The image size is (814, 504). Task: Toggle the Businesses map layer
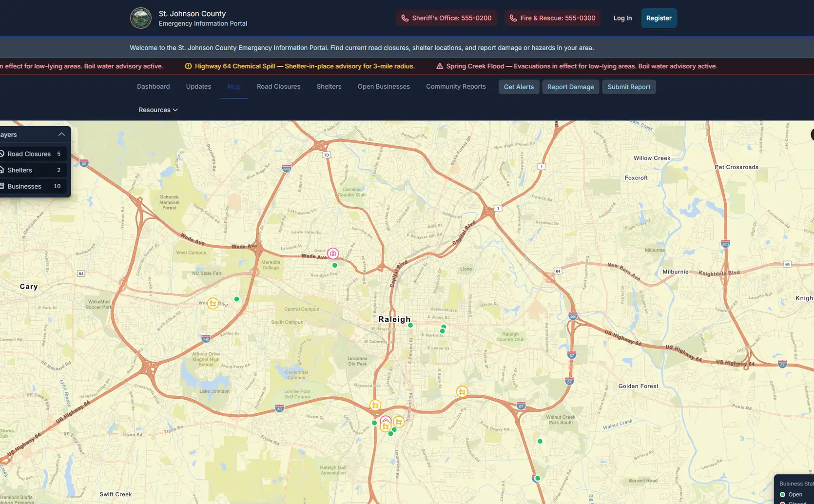(x=32, y=186)
